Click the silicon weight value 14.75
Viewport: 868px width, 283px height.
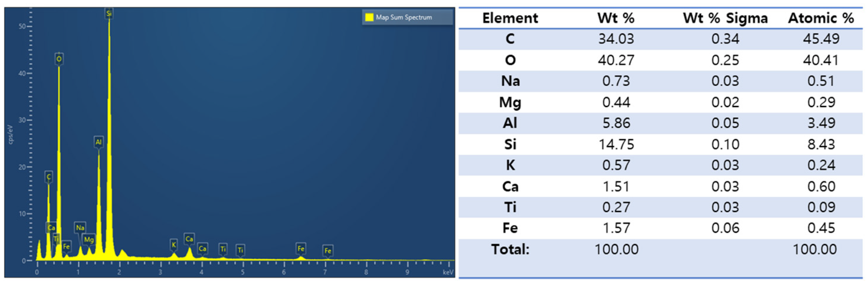pyautogui.click(x=616, y=144)
